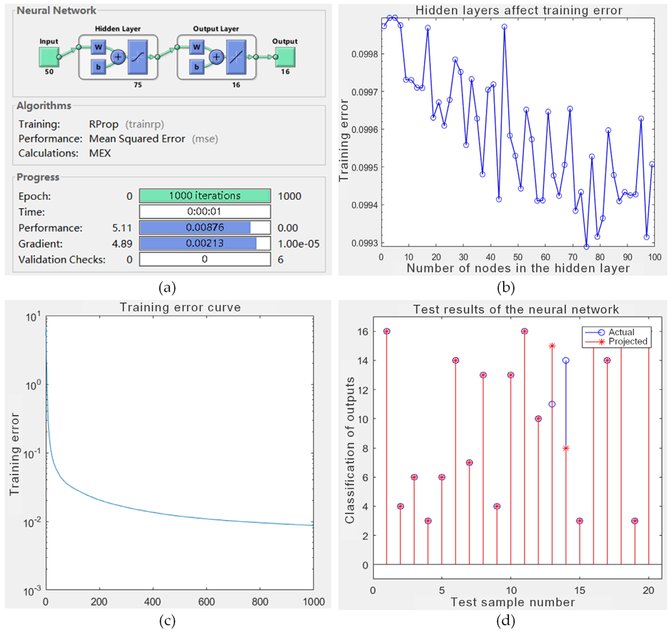Click the output layer linear transfer function block

pos(236,57)
